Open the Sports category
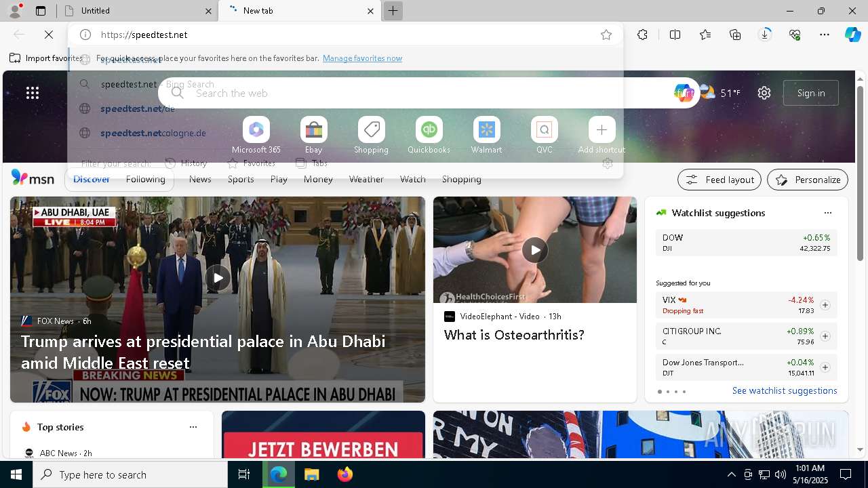 (241, 179)
